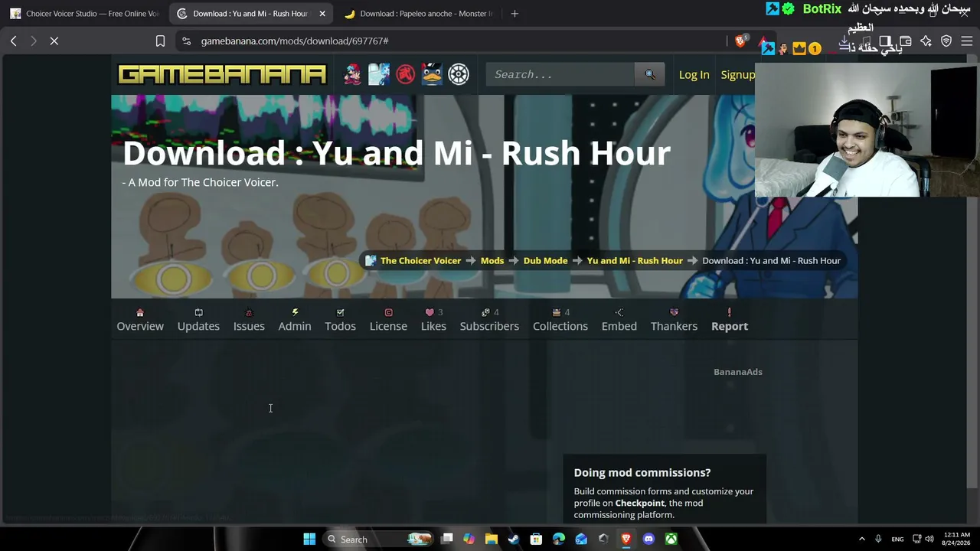The width and height of the screenshot is (980, 551).
Task: Stop loading the page
Action: coord(54,41)
